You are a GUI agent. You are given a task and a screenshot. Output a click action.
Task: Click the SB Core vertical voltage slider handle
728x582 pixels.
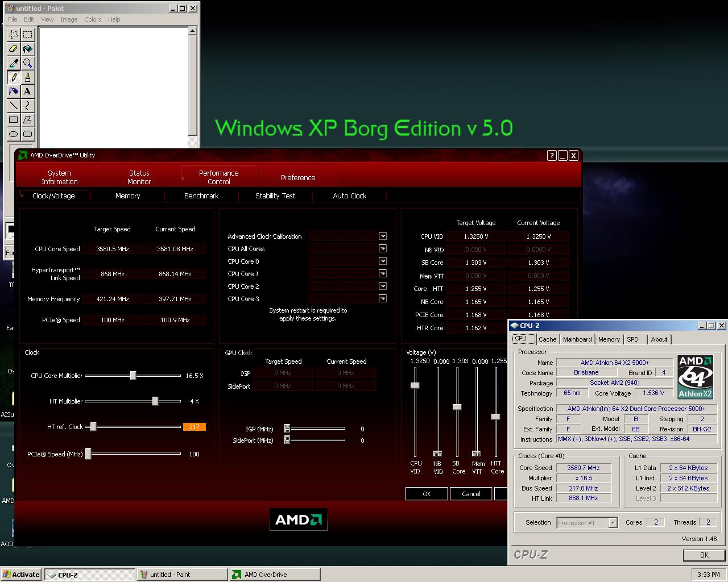pyautogui.click(x=457, y=407)
